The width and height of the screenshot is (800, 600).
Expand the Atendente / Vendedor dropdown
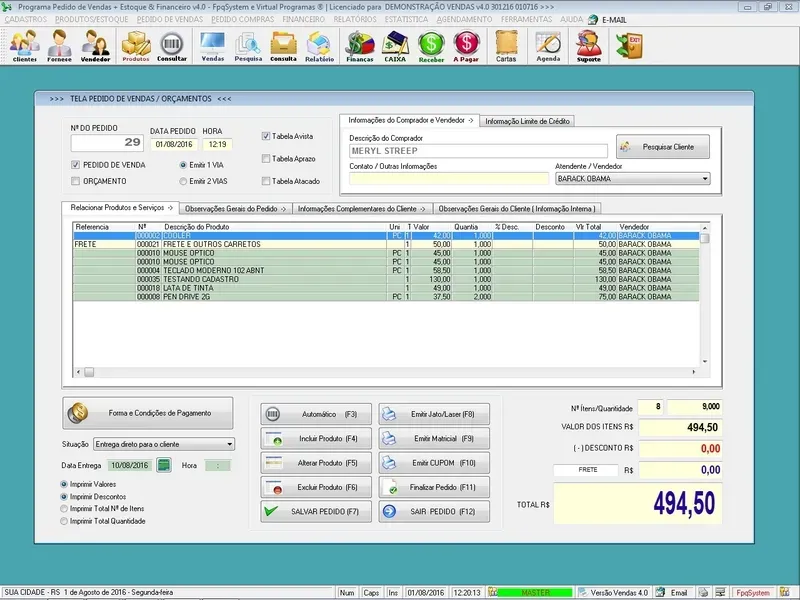click(x=705, y=179)
